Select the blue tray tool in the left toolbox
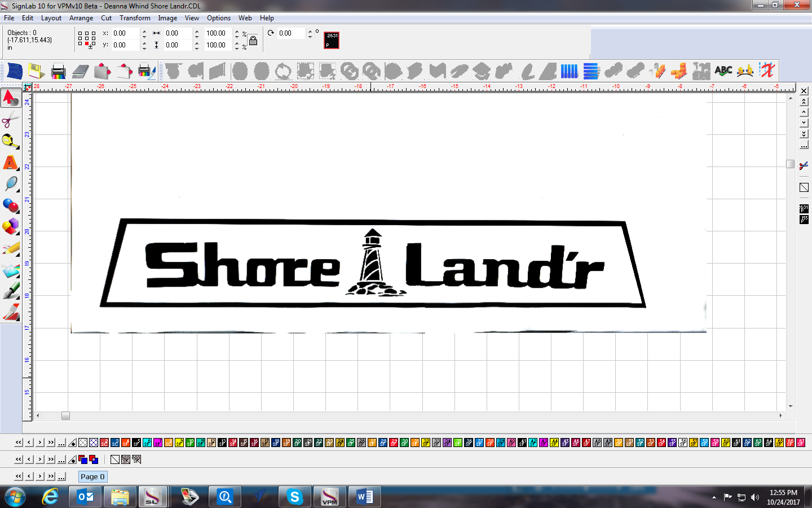The image size is (812, 508). tap(10, 270)
